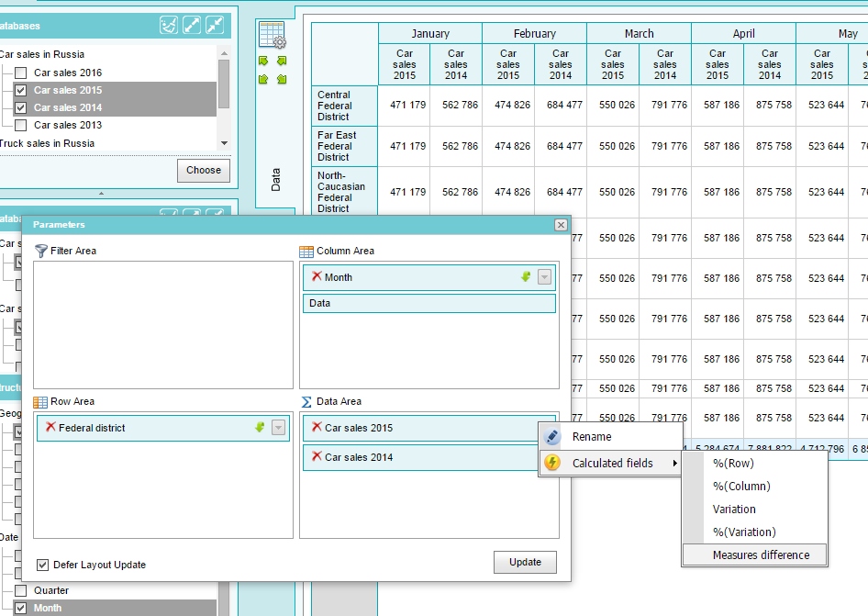
Task: Click 562 786 cell in Central Federal District row
Action: tap(457, 105)
